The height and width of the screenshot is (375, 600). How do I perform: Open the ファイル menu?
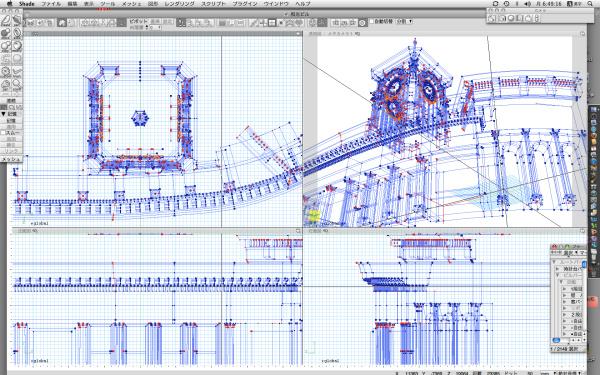tap(51, 4)
